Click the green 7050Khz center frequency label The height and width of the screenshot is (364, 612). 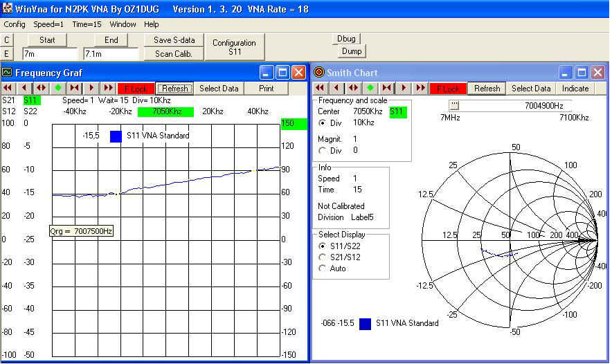coord(166,111)
